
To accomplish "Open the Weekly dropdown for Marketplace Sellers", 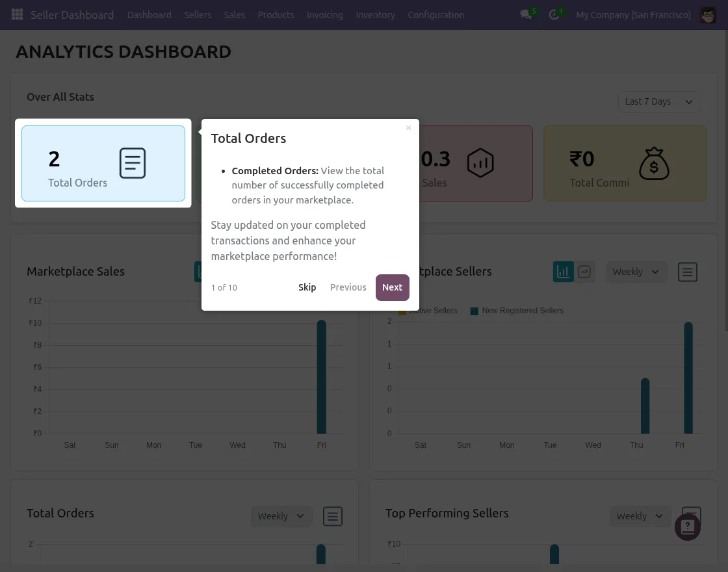I will (636, 272).
